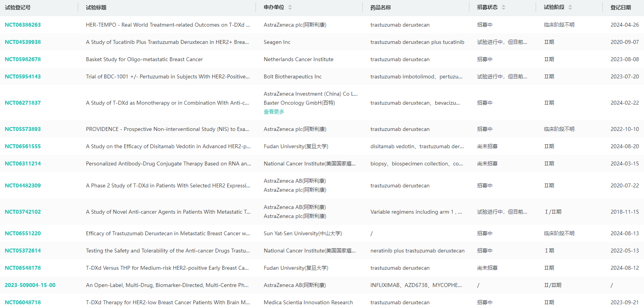644x307 pixels.
Task: Expand sponsors with 查看更多 link
Action: (274, 112)
